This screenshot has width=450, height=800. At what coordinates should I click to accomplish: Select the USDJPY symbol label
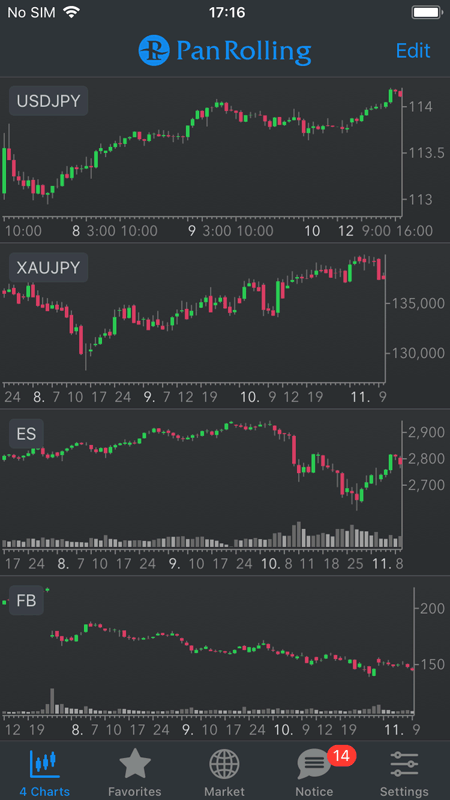(48, 101)
